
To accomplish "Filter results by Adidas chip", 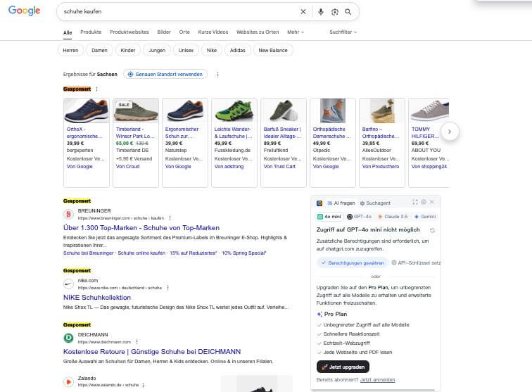I will click(238, 50).
